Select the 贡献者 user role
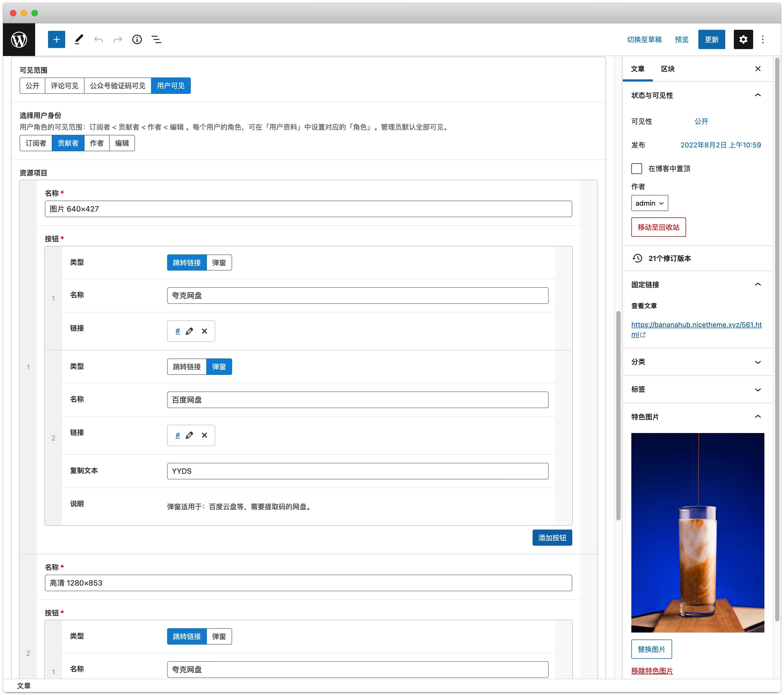This screenshot has width=784, height=695. (68, 143)
